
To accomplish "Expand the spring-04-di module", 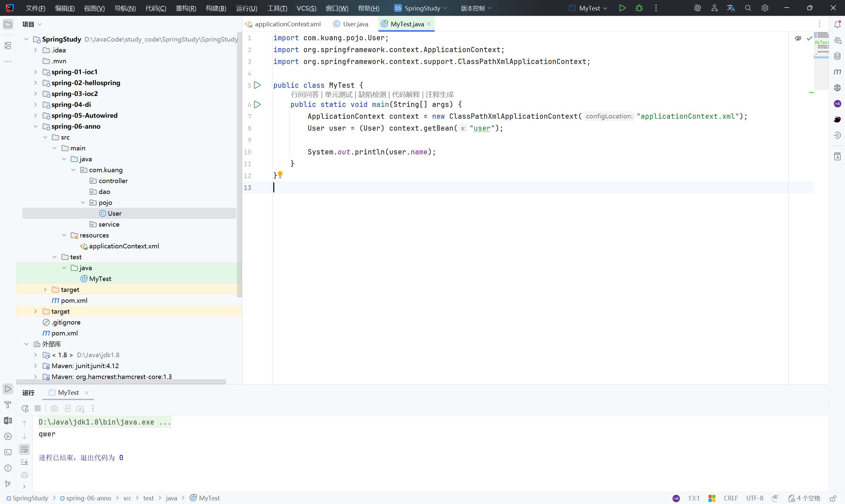I will point(35,105).
